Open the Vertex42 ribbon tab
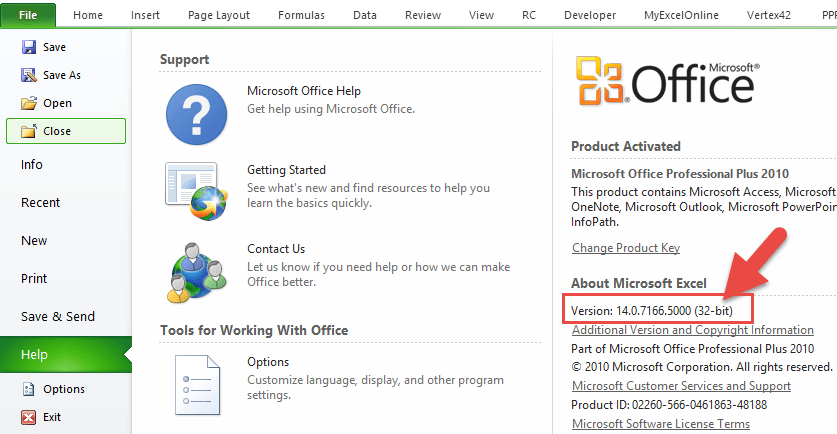This screenshot has height=434, width=837. point(769,15)
